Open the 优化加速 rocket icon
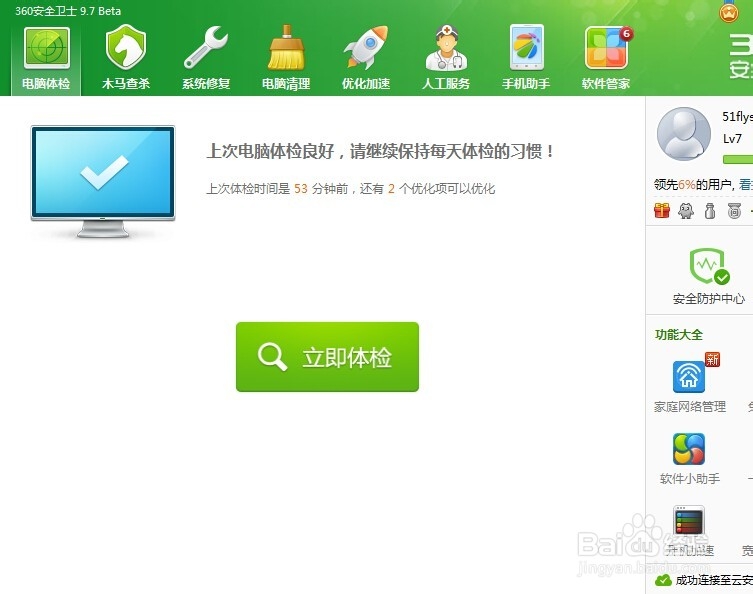This screenshot has width=753, height=594. pos(366,47)
